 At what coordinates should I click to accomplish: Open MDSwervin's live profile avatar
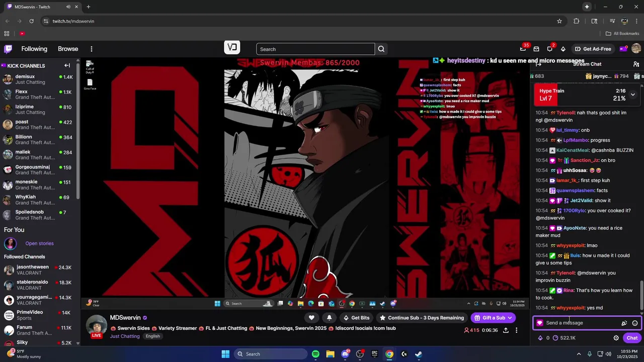pyautogui.click(x=96, y=326)
